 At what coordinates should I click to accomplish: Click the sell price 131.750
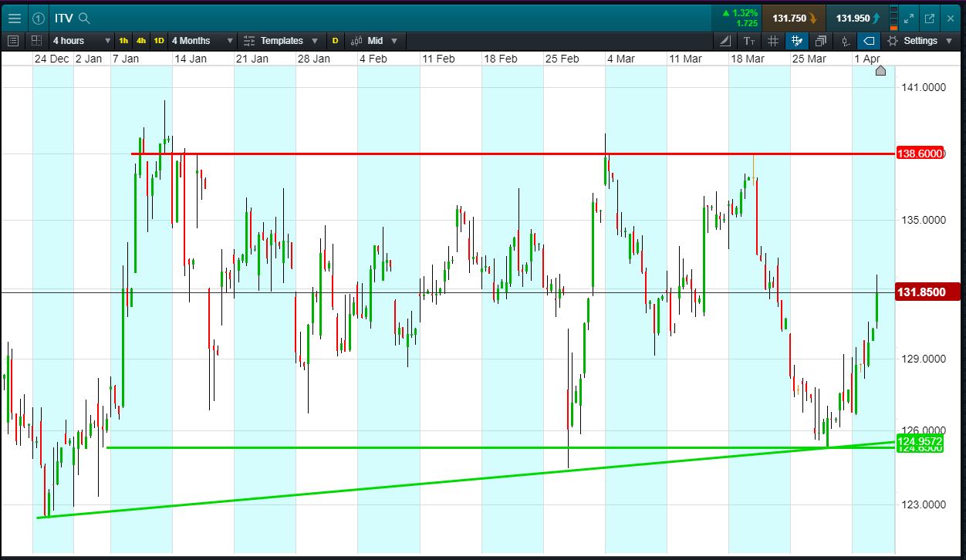coord(794,18)
